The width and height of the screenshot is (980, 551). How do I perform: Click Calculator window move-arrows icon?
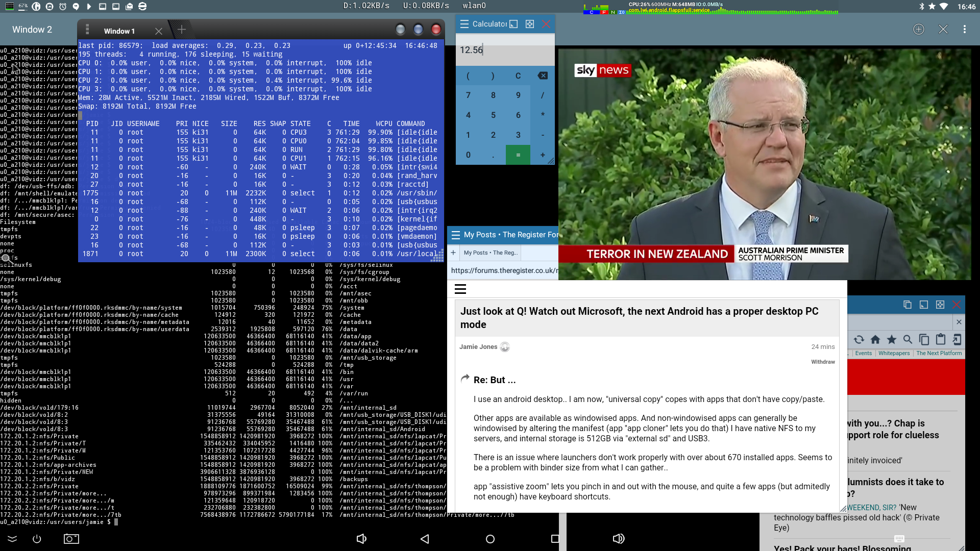tap(530, 24)
